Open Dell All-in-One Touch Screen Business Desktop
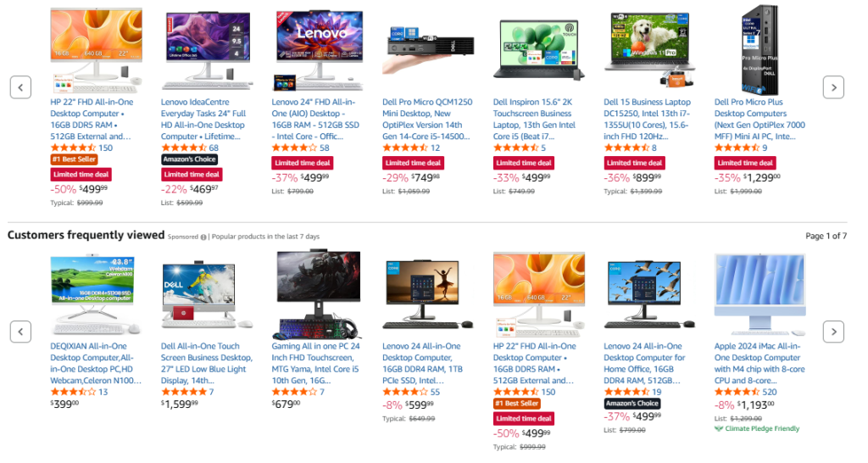 206,363
